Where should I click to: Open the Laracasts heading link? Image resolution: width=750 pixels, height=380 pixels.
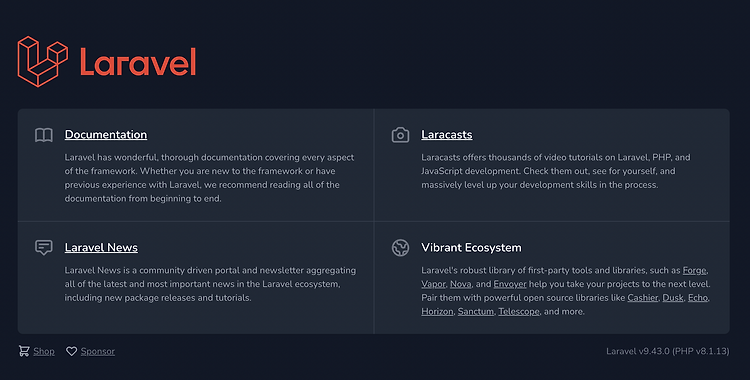pos(447,134)
